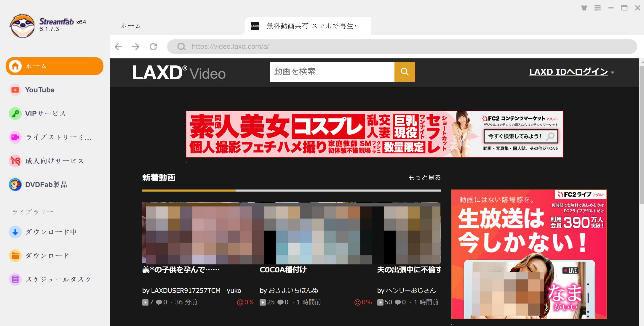Open スケジュールタスク list

[58, 279]
